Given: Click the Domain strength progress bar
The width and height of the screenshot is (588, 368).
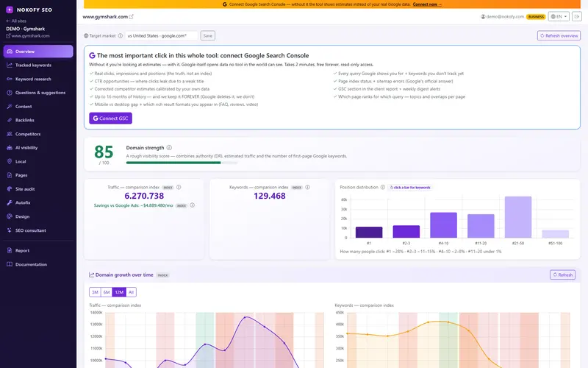Looking at the screenshot, I should point(182,163).
